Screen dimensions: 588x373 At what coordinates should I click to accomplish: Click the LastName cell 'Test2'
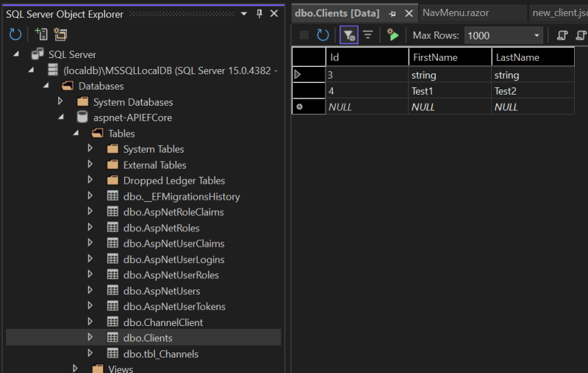coord(533,91)
